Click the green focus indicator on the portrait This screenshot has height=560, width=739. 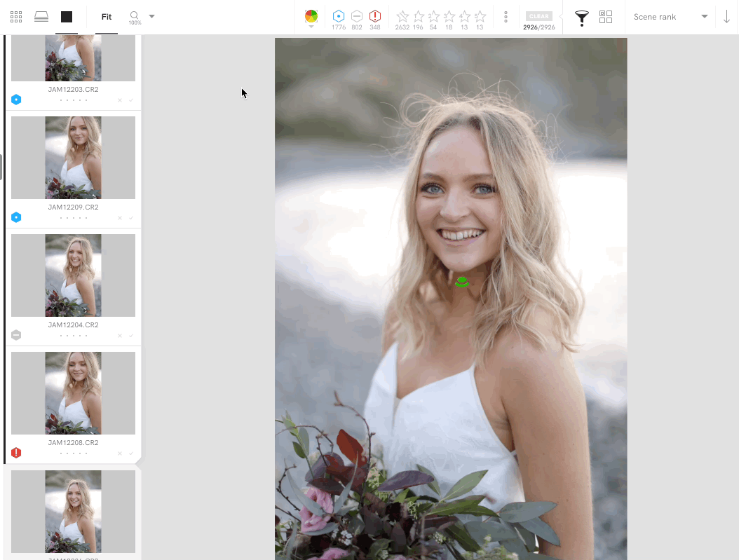[x=462, y=282]
